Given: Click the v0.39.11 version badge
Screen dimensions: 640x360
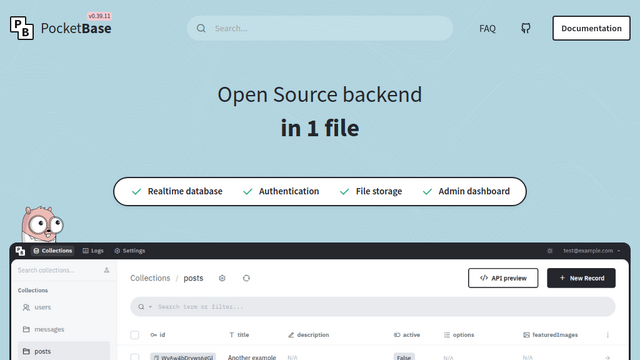Looking at the screenshot, I should pyautogui.click(x=99, y=16).
